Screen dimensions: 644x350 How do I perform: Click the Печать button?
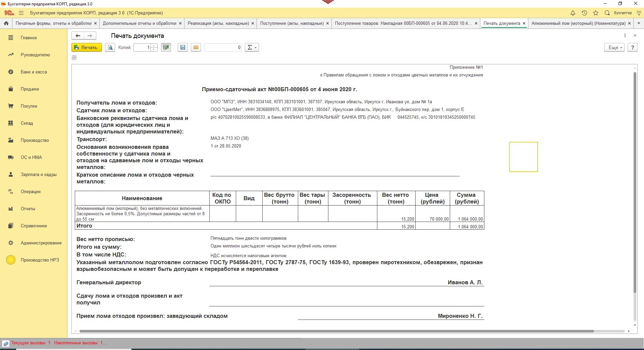[87, 47]
